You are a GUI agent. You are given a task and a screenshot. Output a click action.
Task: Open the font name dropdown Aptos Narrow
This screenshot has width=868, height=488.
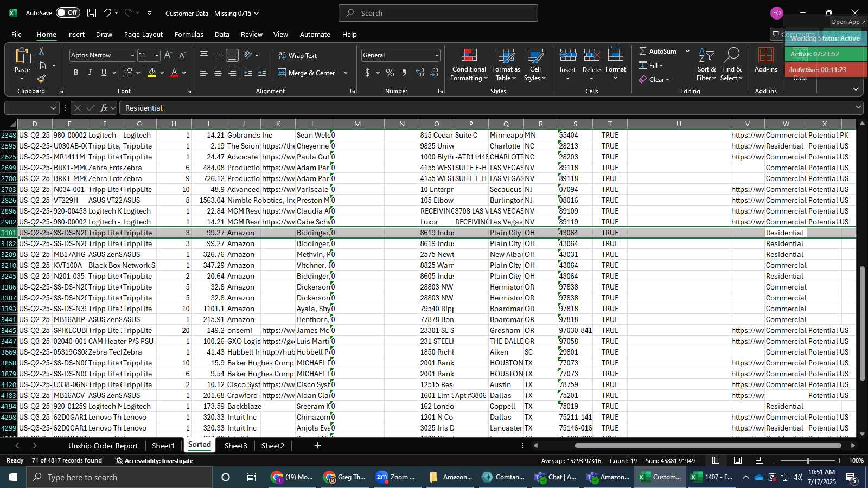coord(132,55)
